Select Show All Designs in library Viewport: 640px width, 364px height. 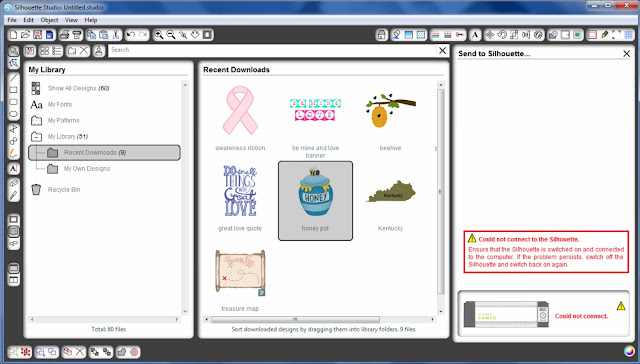tap(78, 88)
